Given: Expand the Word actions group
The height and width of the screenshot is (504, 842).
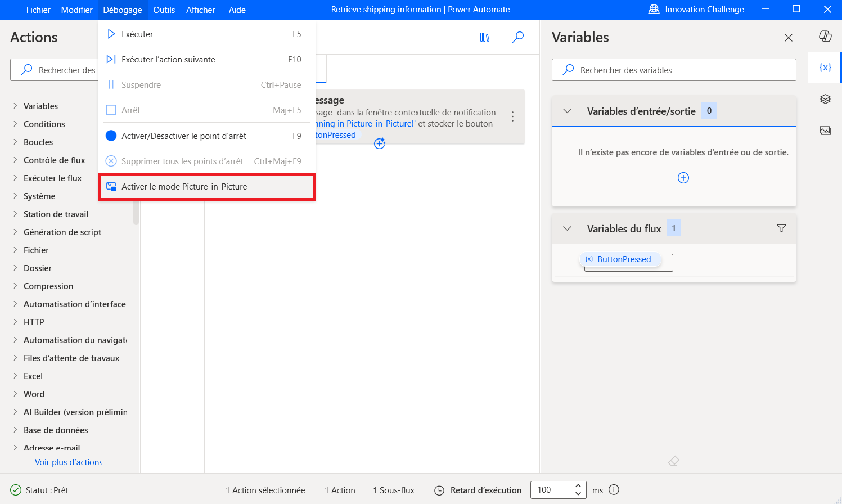Looking at the screenshot, I should pos(16,394).
